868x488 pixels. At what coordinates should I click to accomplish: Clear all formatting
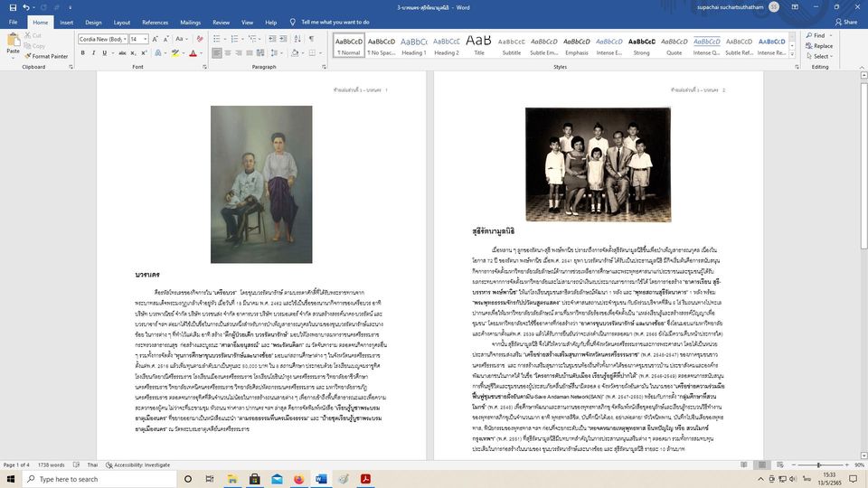tap(200, 39)
